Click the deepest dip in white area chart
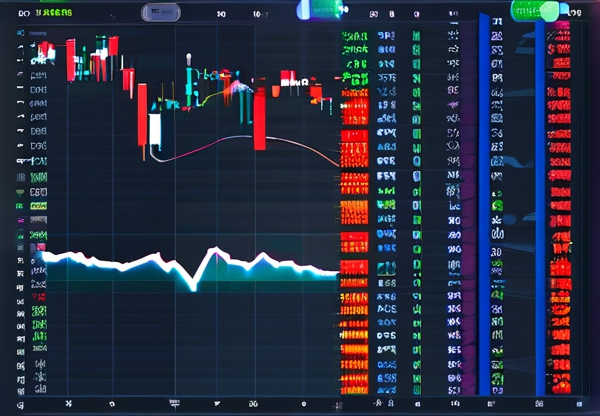The image size is (600, 416). tap(193, 284)
